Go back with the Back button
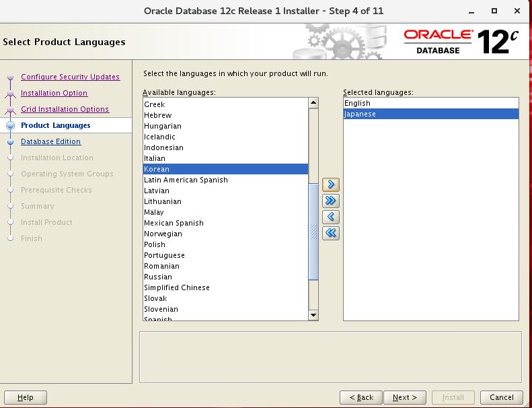The height and width of the screenshot is (408, 532). 361,397
